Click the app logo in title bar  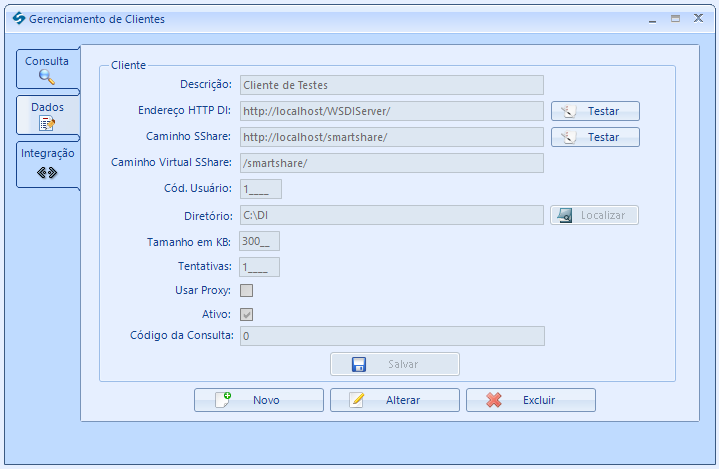click(19, 18)
